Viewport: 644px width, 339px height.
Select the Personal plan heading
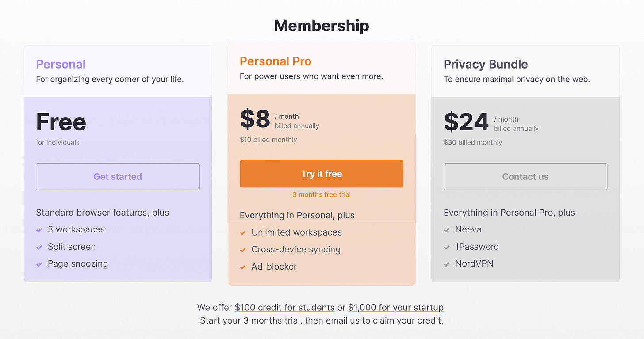tap(61, 64)
